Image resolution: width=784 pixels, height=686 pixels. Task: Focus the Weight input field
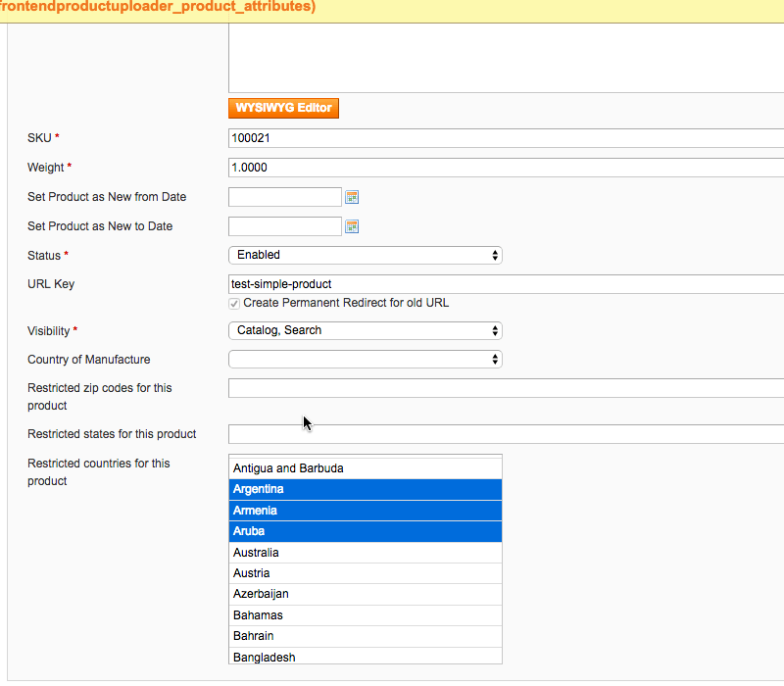505,168
